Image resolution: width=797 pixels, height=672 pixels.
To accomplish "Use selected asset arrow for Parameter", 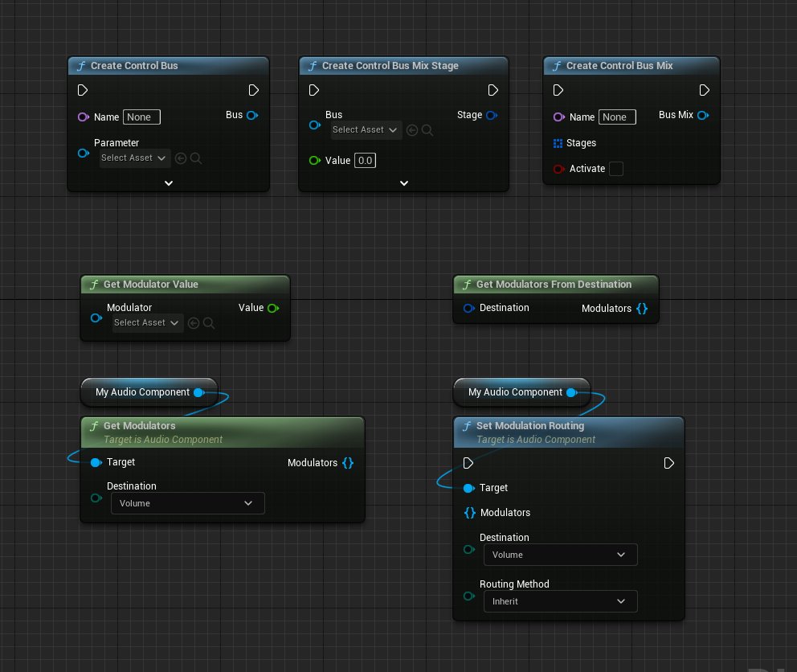I will pyautogui.click(x=181, y=158).
